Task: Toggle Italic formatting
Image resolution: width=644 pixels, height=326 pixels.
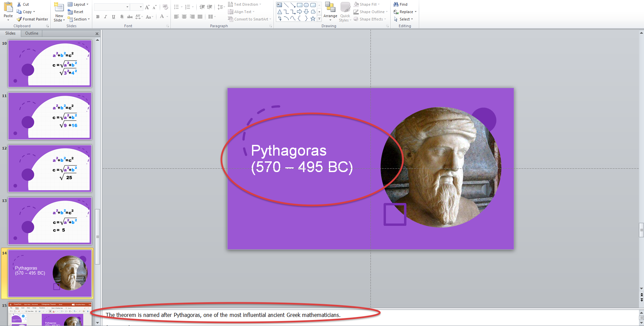Action: [x=105, y=16]
